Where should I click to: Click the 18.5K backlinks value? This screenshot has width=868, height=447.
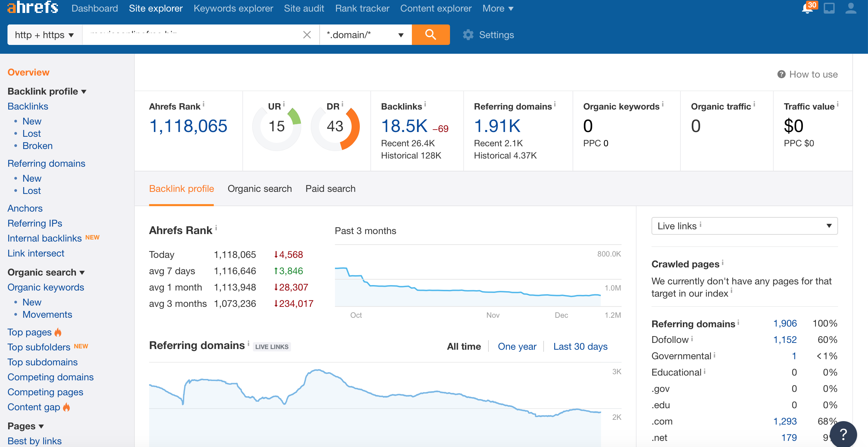404,126
